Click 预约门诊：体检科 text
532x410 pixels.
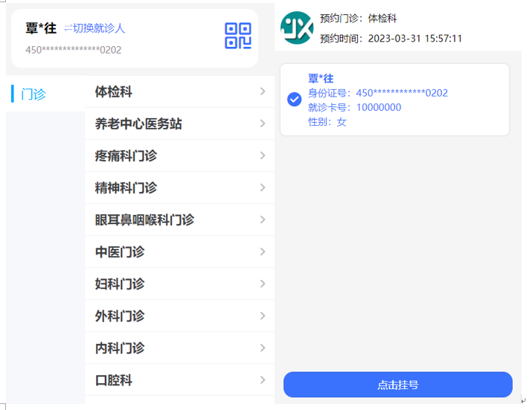pos(359,19)
